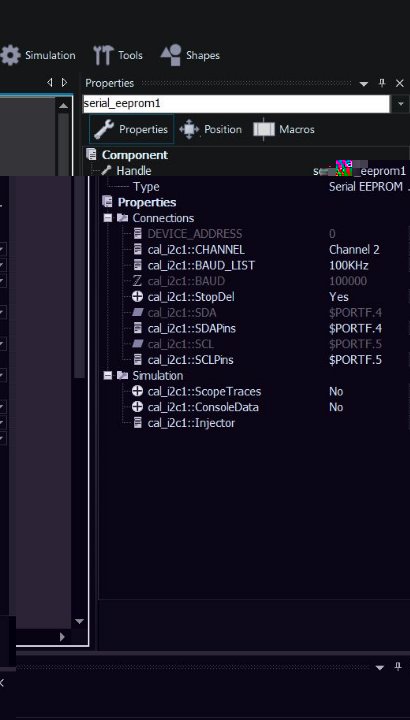
Task: Click the Connections folder icon
Action: click(x=122, y=218)
